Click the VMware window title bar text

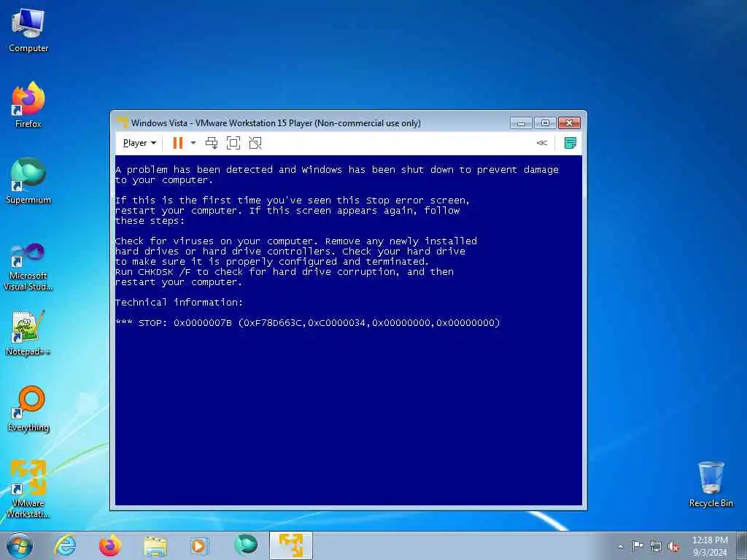[x=276, y=122]
